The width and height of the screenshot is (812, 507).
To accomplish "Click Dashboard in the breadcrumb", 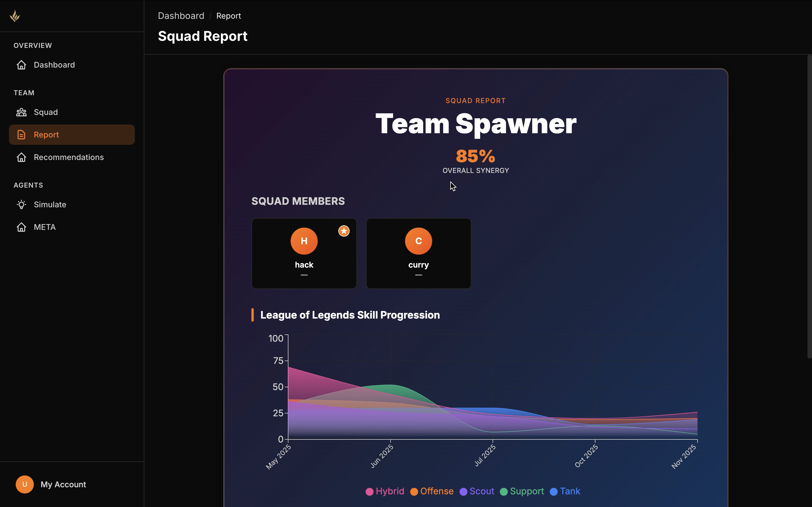I will click(181, 16).
